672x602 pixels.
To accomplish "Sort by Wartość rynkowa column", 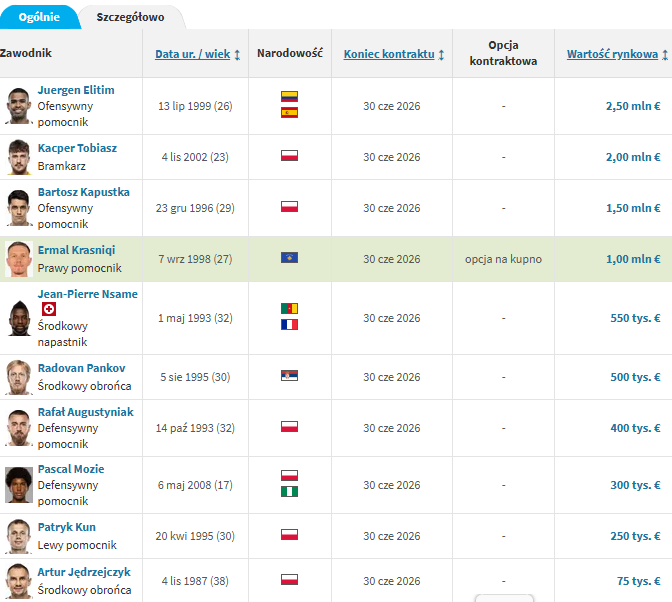I will coord(612,54).
